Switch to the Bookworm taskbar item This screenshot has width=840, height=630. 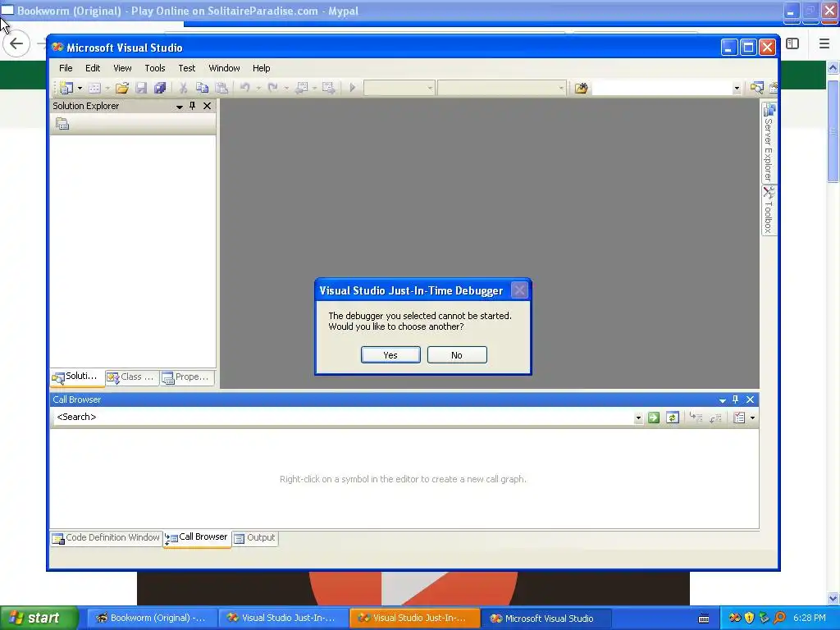coord(152,619)
